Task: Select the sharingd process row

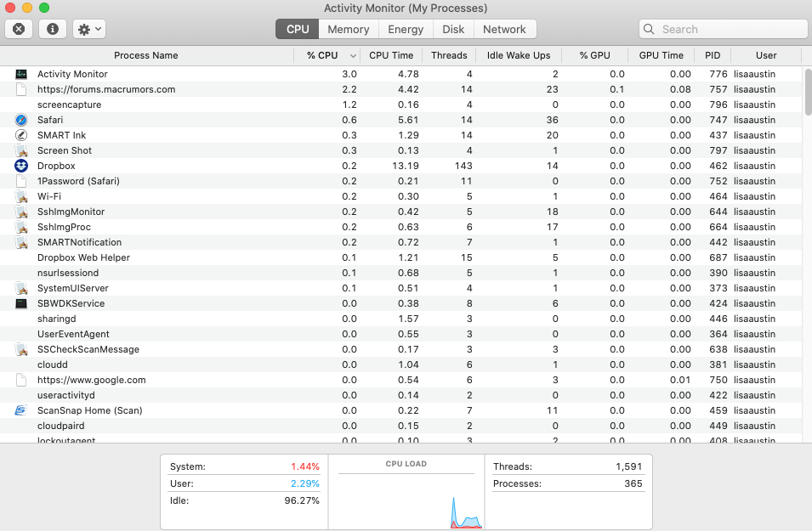Action: [401, 319]
